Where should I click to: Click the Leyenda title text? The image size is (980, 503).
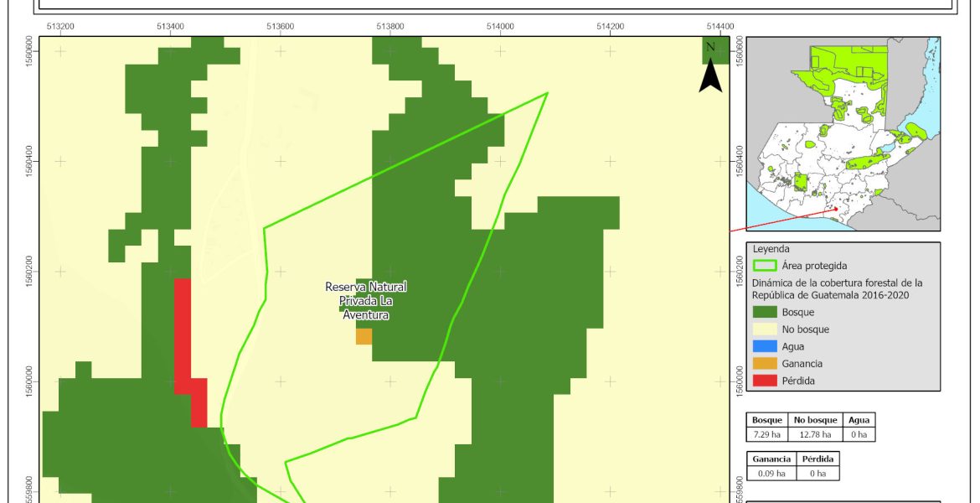click(773, 249)
